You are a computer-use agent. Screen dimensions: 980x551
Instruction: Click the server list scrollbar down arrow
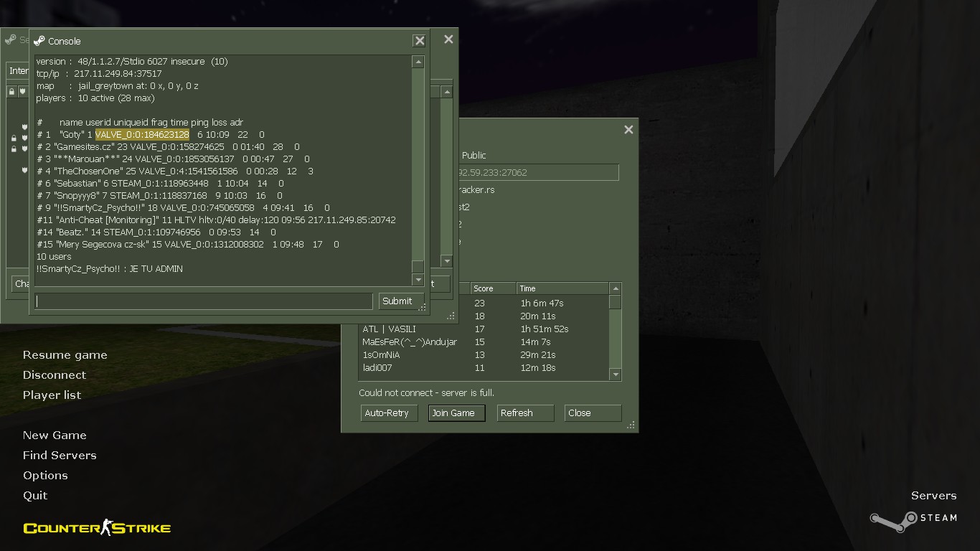[x=446, y=260]
